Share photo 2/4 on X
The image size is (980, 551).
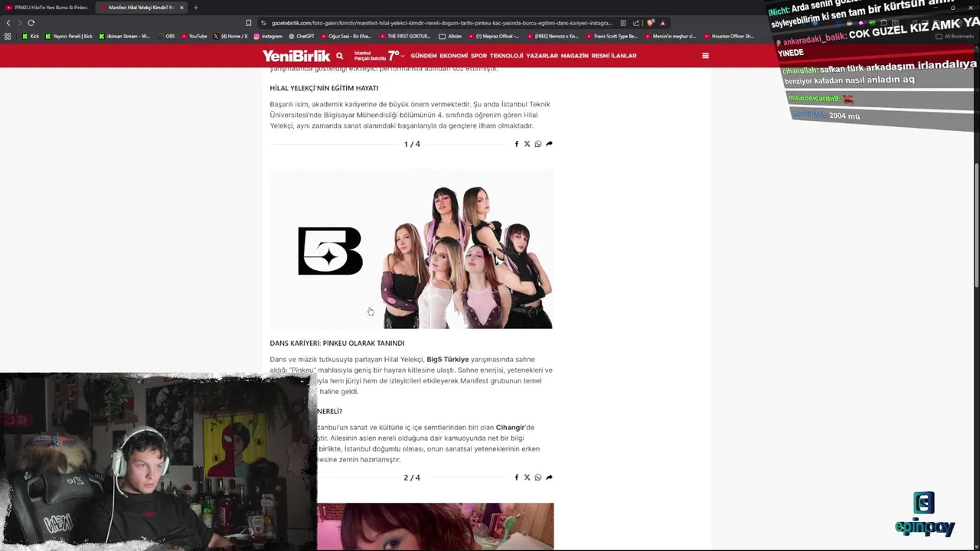pos(527,478)
